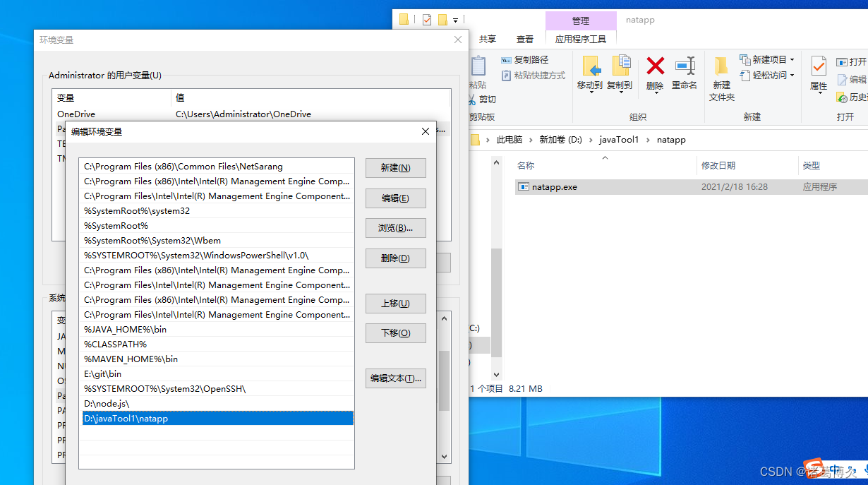The width and height of the screenshot is (868, 485).
Task: Click javaTool1 in the address breadcrumb
Action: pos(619,140)
